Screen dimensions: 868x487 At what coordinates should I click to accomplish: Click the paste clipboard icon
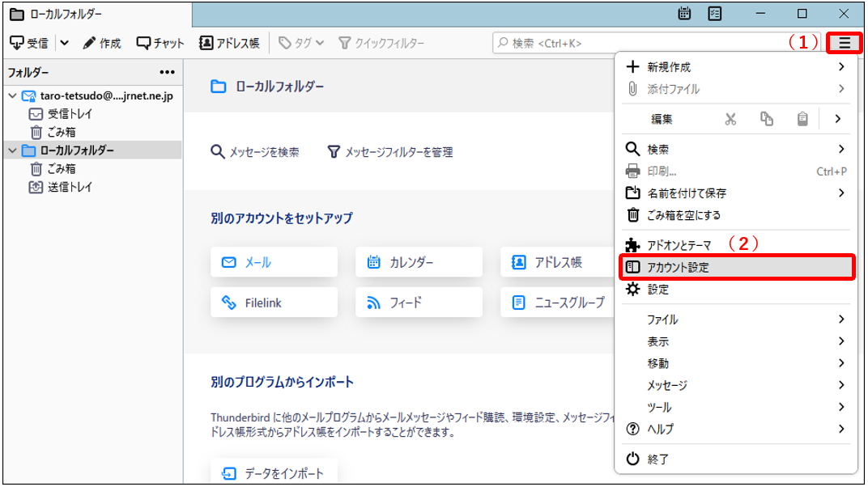802,119
